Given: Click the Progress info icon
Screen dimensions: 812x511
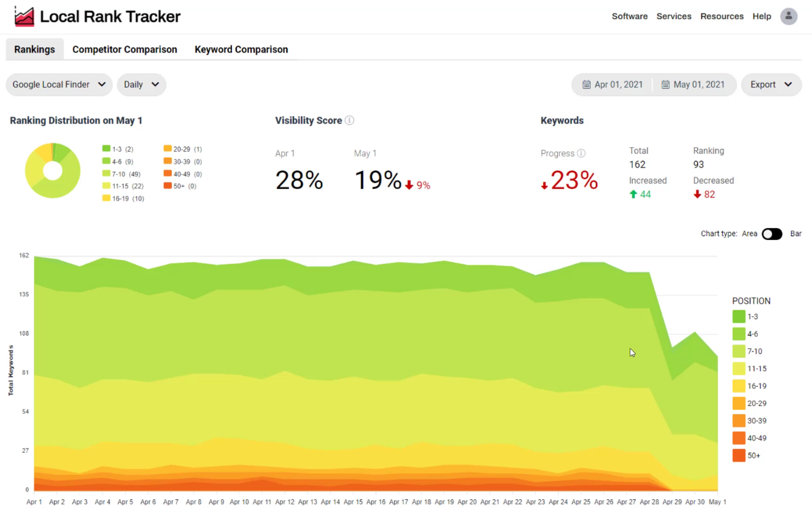Looking at the screenshot, I should coord(581,153).
